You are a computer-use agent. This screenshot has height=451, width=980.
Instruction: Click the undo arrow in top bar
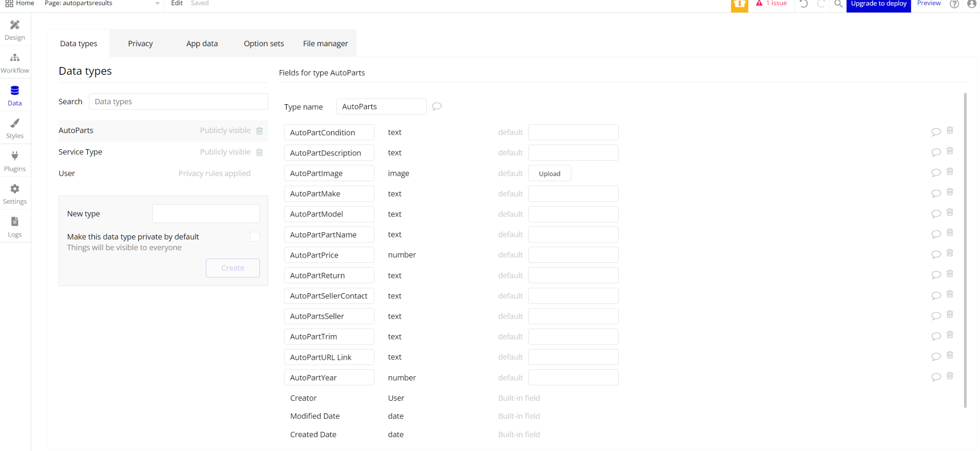pos(804,4)
